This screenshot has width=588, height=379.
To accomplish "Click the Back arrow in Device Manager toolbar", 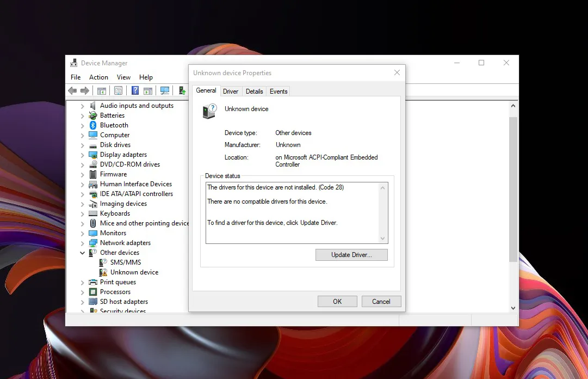I will (x=72, y=90).
